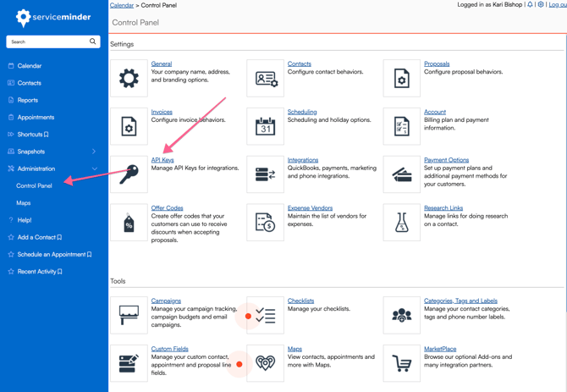
Task: Click the serviceminder logo
Action: 53,18
